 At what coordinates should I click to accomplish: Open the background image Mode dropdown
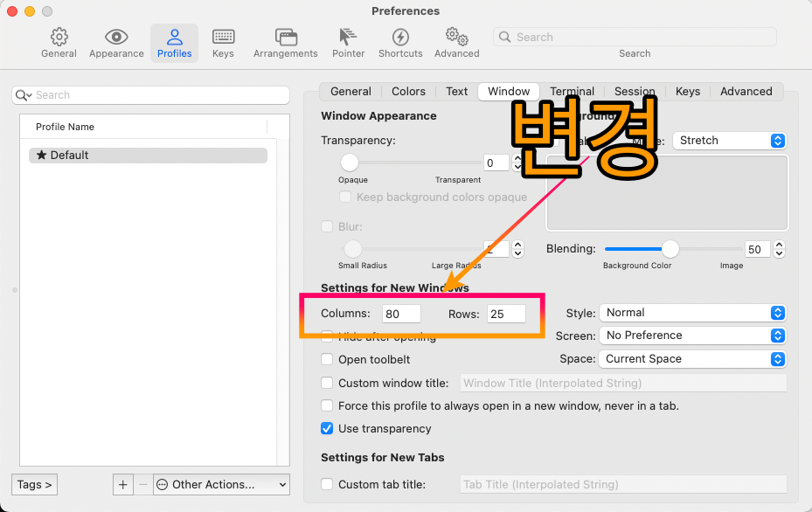(x=730, y=141)
